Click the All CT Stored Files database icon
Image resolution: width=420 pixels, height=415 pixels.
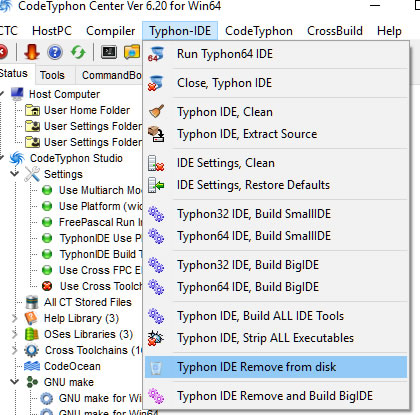point(32,302)
